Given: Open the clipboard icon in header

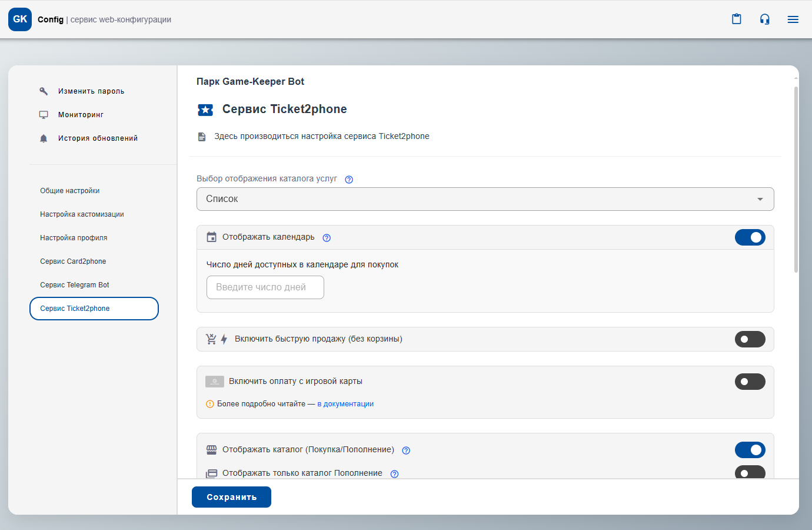Looking at the screenshot, I should pyautogui.click(x=736, y=19).
